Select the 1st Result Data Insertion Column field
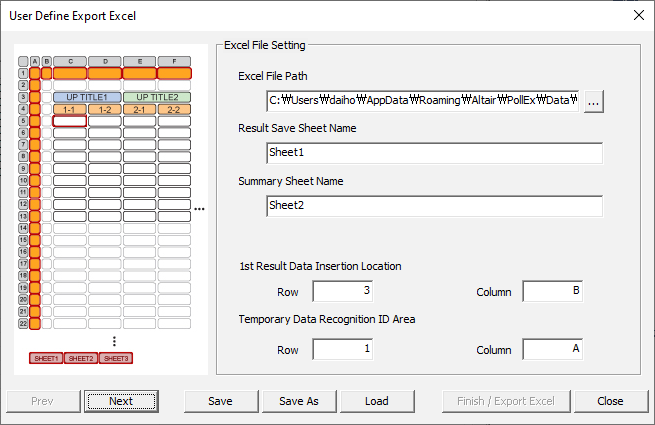 [552, 292]
